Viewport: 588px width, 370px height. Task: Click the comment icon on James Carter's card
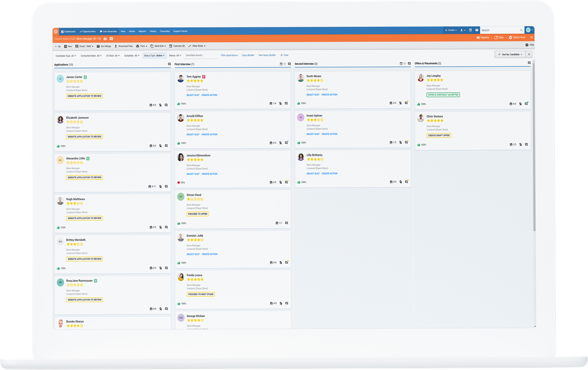[166, 105]
